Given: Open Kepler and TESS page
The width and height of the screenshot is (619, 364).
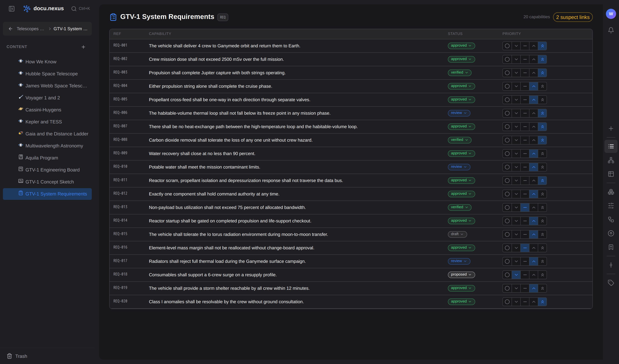Looking at the screenshot, I should 47,122.
